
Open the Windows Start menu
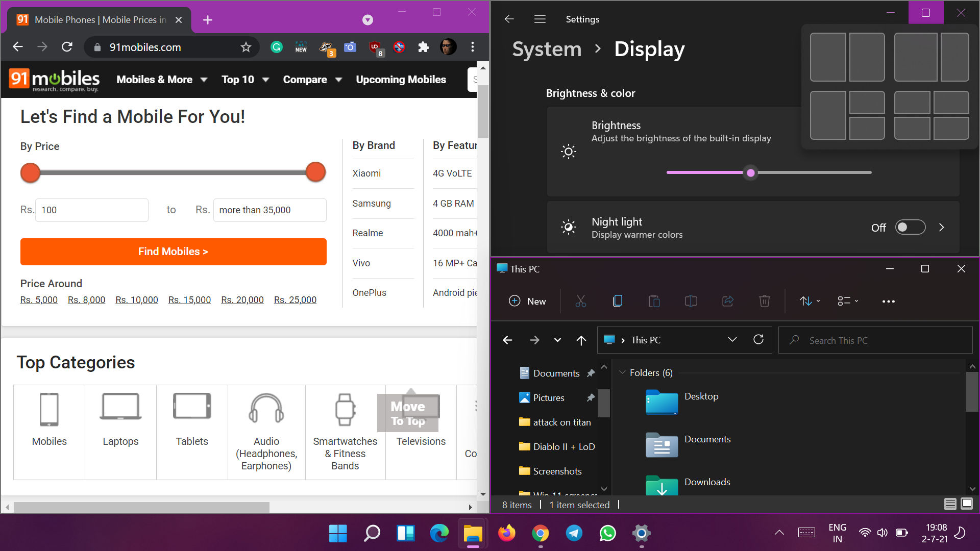click(x=338, y=533)
